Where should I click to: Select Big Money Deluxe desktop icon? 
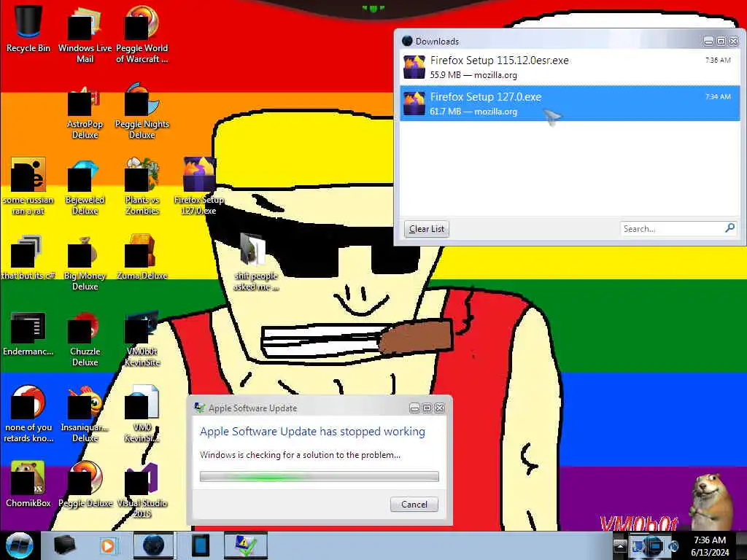85,262
